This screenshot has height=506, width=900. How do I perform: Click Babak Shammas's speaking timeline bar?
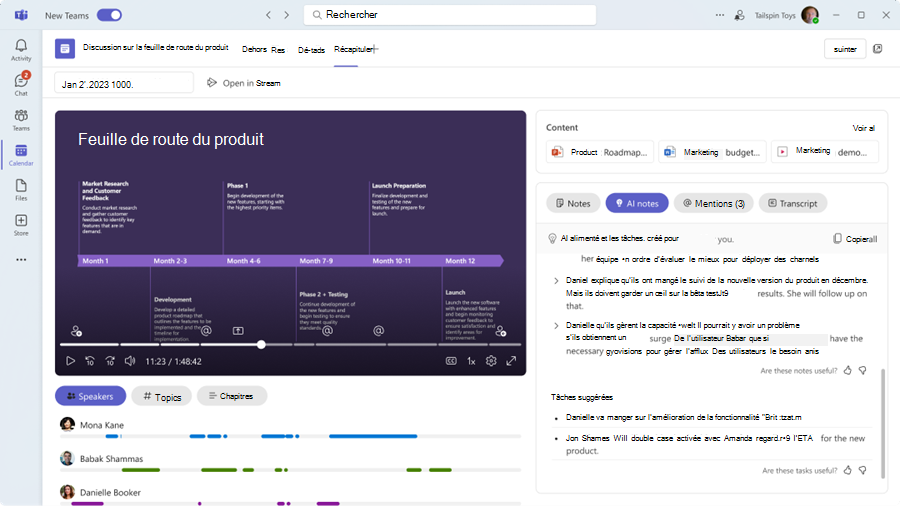click(290, 470)
